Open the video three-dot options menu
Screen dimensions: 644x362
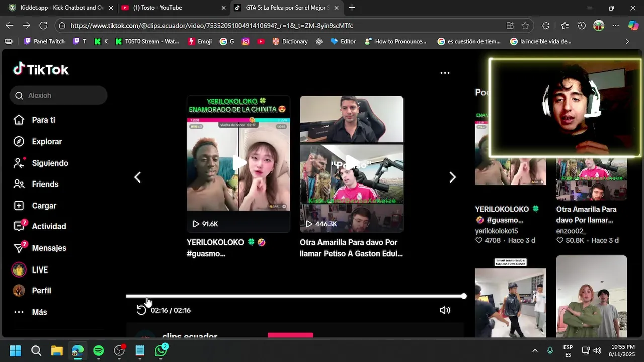coord(445,73)
